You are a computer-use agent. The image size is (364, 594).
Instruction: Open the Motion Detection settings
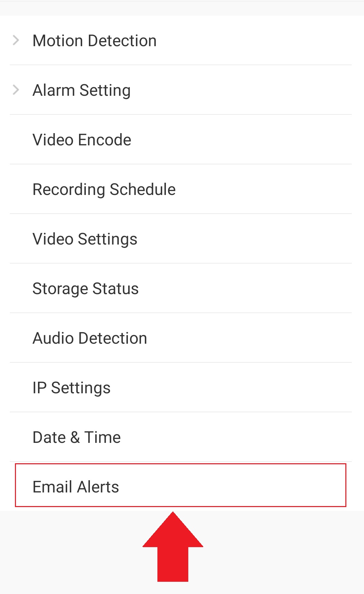point(94,41)
